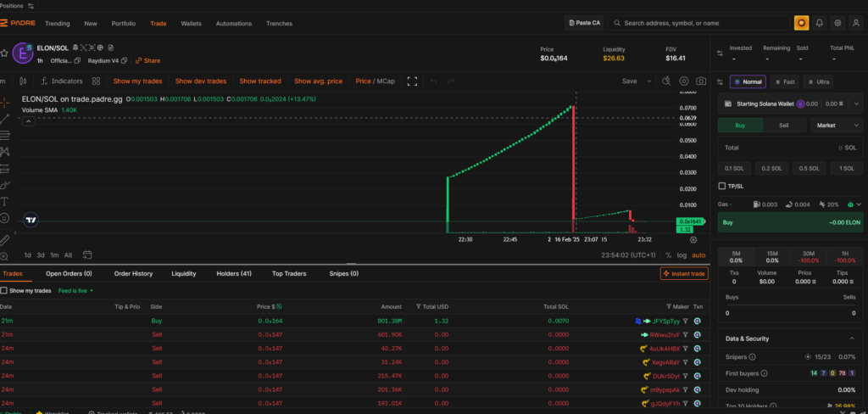Image resolution: width=868 pixels, height=414 pixels.
Task: Focus the search address, symbol, or name field
Action: pos(698,23)
